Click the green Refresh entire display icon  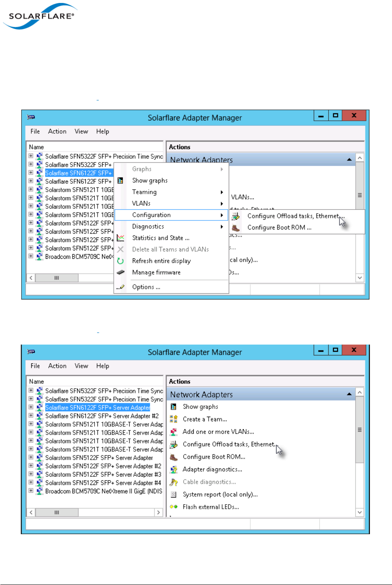[120, 261]
